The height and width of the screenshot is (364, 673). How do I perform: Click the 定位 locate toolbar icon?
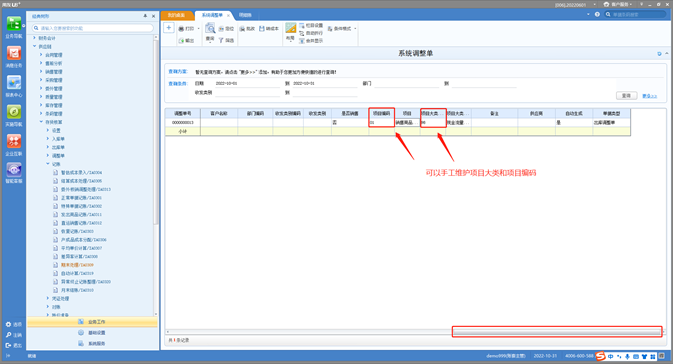[x=221, y=28]
